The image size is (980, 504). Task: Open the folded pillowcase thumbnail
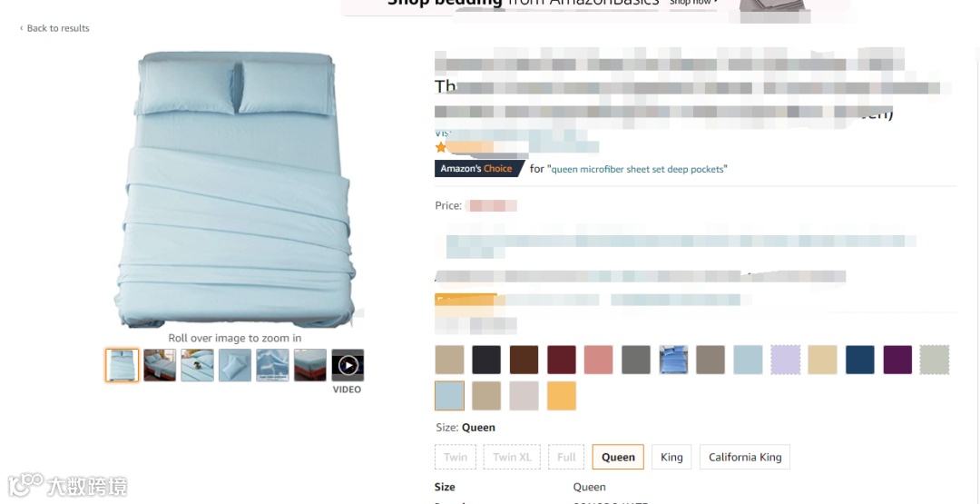click(x=235, y=365)
